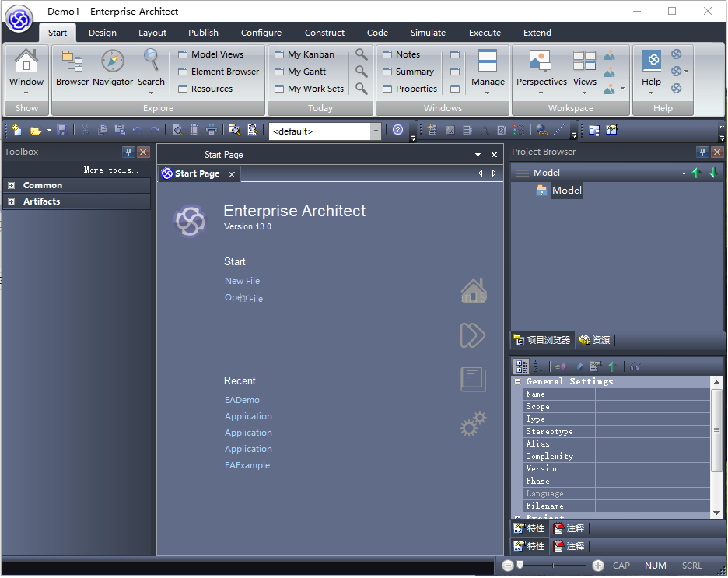
Task: Select the 项目浏览器 tab
Action: click(542, 340)
